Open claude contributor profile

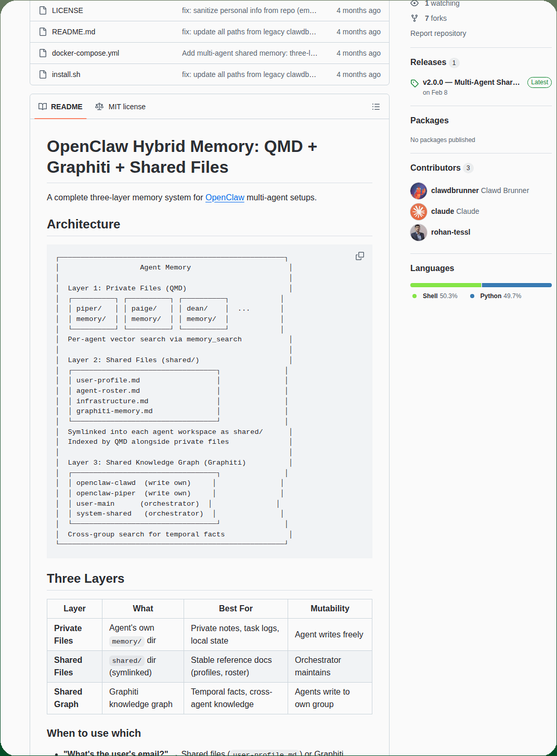coord(455,212)
